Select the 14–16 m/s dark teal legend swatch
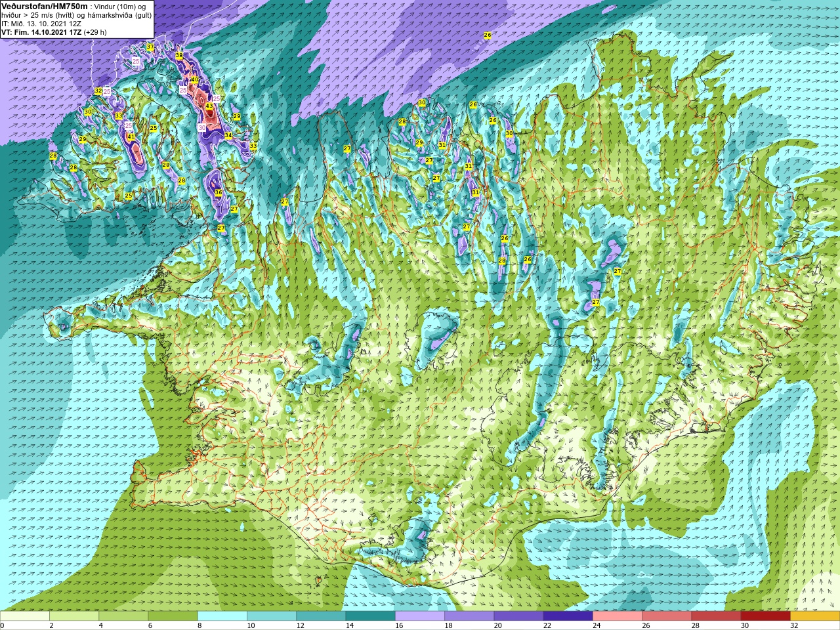 tap(371, 616)
